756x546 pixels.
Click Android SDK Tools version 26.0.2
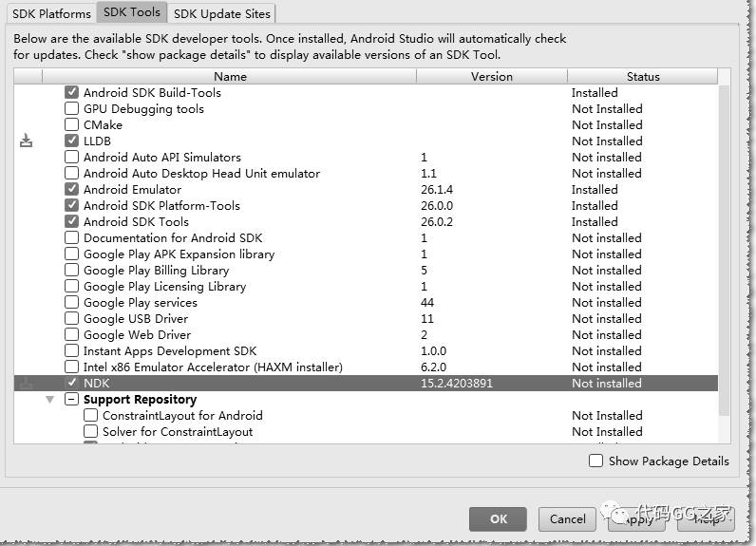coord(437,221)
